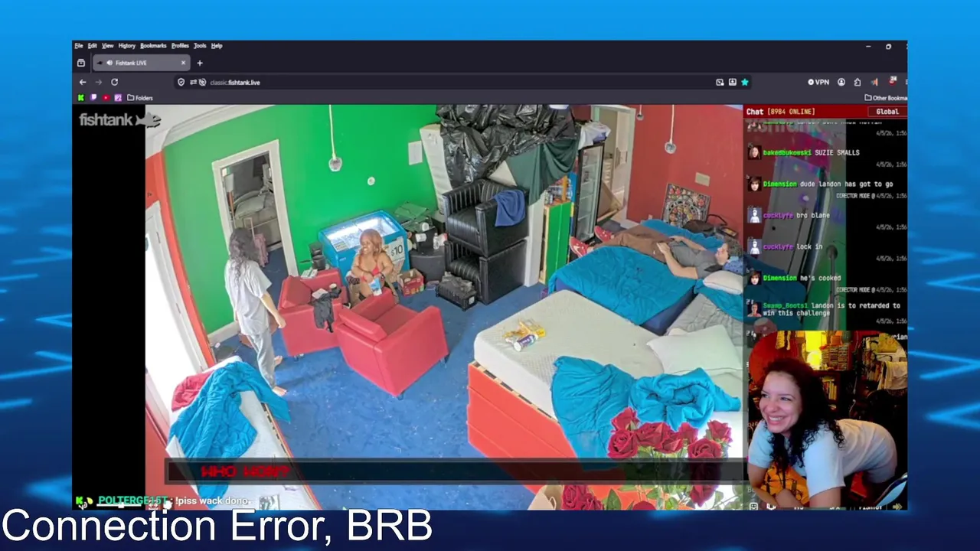Open the Edit menu
This screenshot has height=551, width=980.
point(92,46)
